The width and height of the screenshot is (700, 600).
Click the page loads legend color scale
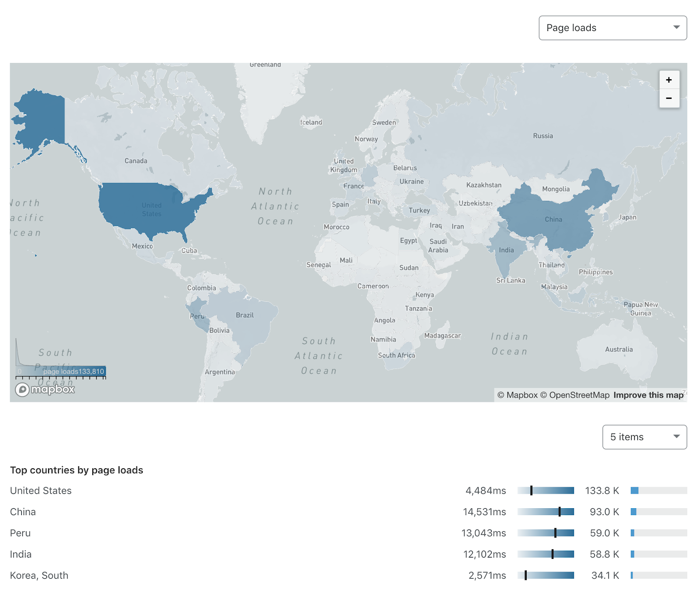point(61,372)
